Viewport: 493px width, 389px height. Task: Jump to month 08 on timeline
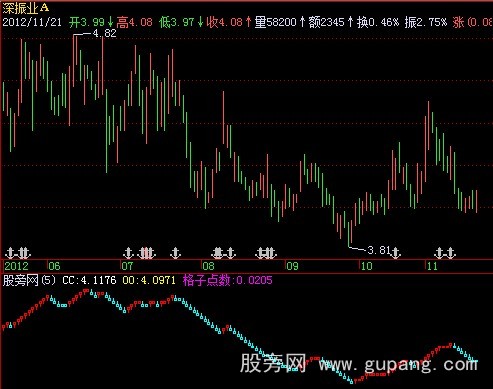point(208,266)
